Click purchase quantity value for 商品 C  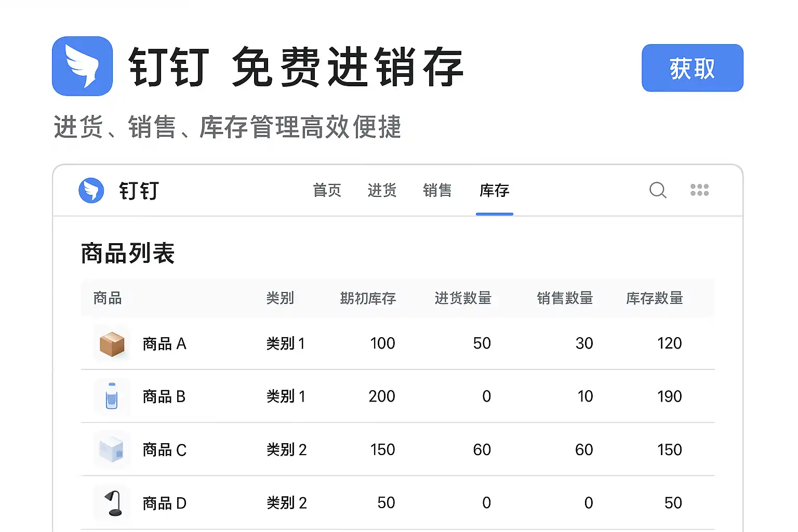[482, 449]
